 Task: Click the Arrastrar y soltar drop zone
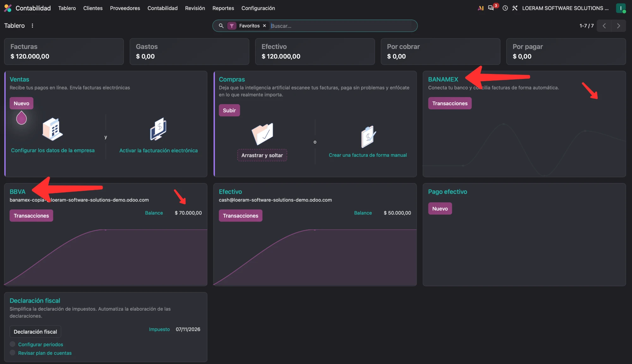click(262, 155)
